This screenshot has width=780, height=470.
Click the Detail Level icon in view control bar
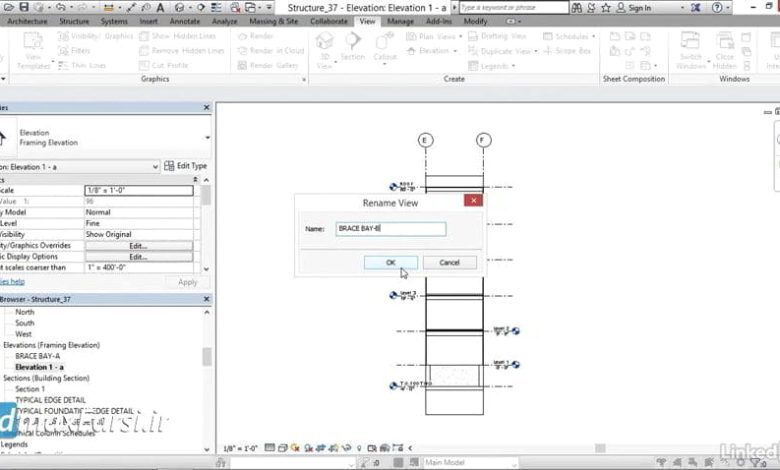point(269,448)
